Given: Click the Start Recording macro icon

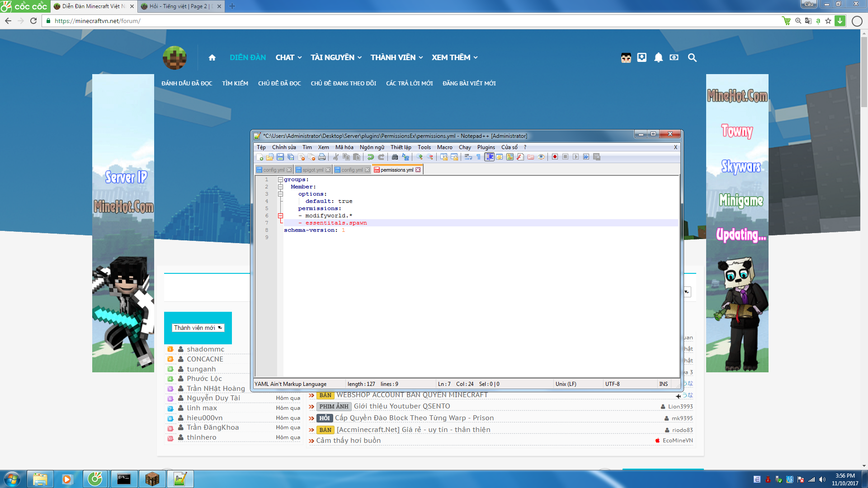Looking at the screenshot, I should coord(555,157).
